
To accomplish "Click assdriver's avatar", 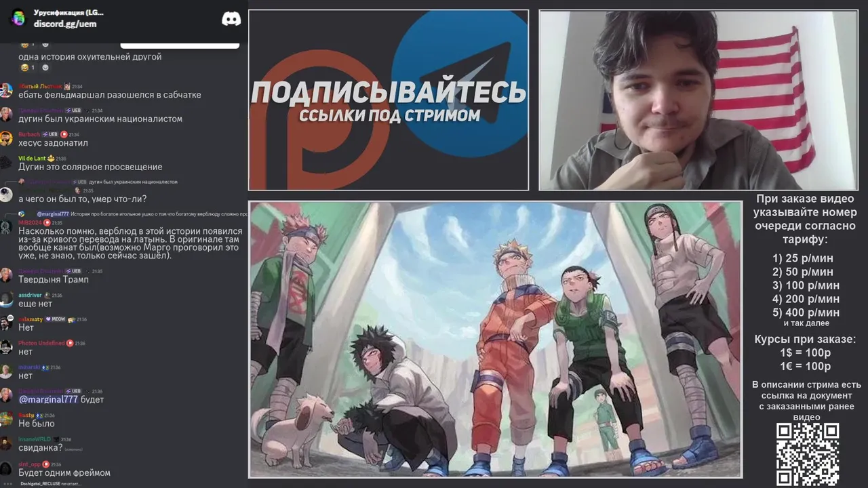I will [x=6, y=300].
